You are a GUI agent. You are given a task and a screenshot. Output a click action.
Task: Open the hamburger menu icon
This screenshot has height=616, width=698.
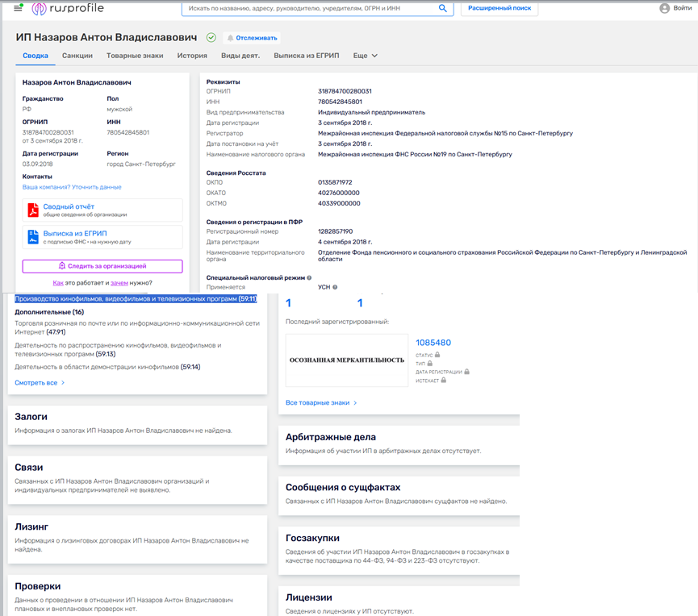19,9
